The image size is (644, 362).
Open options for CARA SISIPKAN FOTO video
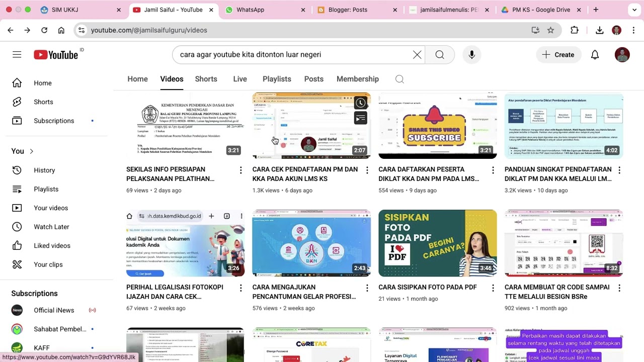(493, 288)
